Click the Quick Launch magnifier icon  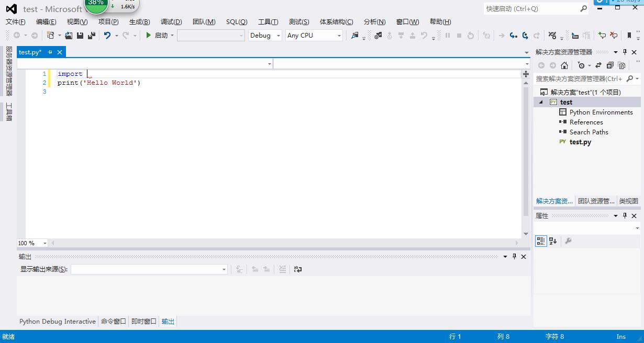click(x=584, y=9)
